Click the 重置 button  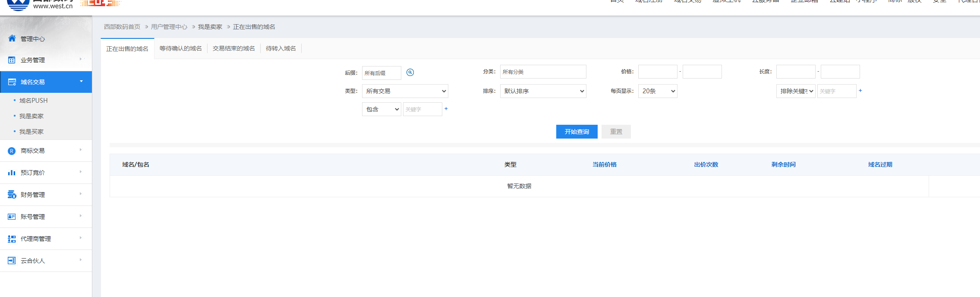point(616,132)
